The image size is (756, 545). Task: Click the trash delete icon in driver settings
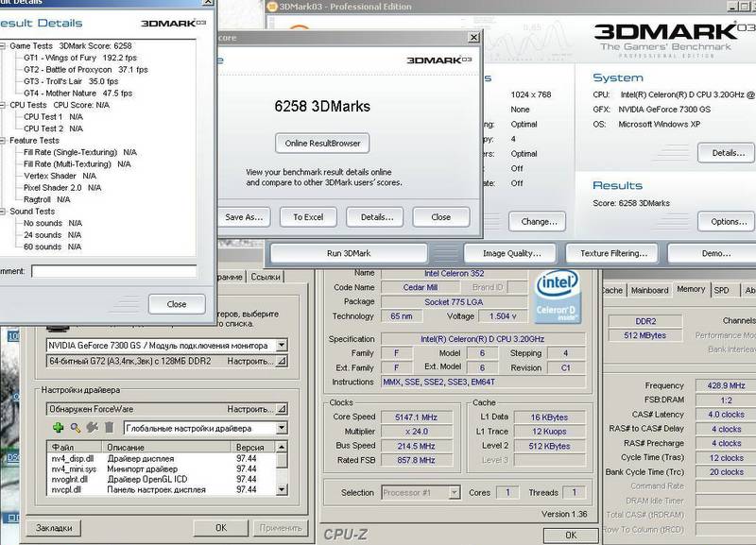click(x=110, y=428)
